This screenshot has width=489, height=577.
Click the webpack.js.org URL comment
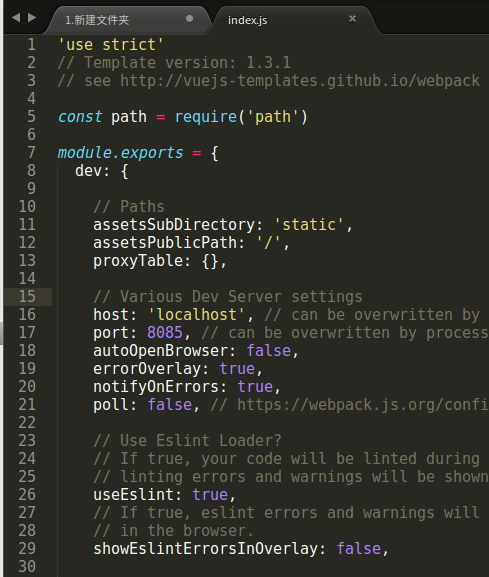pos(350,405)
